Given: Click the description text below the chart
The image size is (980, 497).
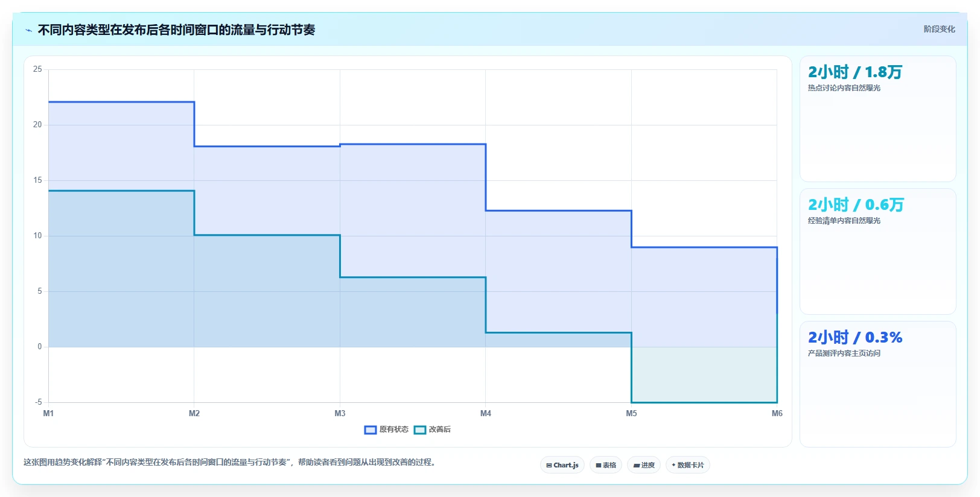Looking at the screenshot, I should point(229,463).
